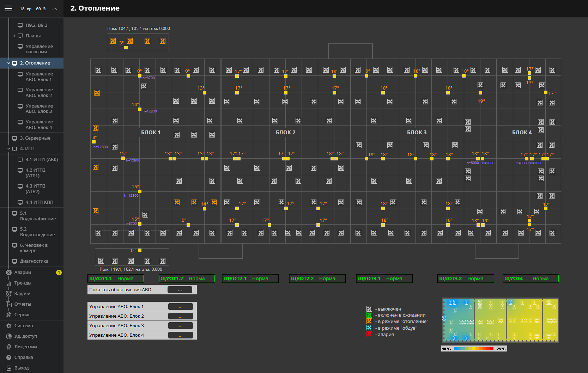Viewport: 588px width, 373px height.
Task: Click the green 'включен в ожидании' legend icon
Action: (x=369, y=314)
